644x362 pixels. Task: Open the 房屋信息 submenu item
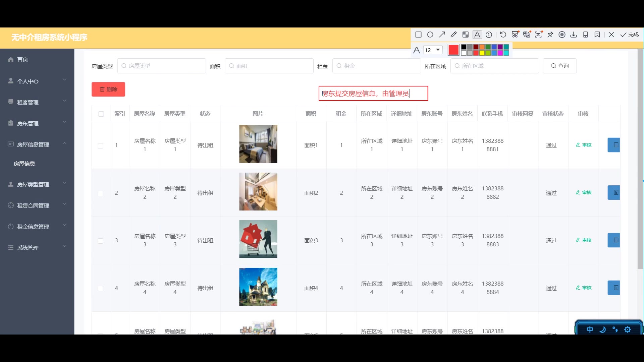coord(24,164)
